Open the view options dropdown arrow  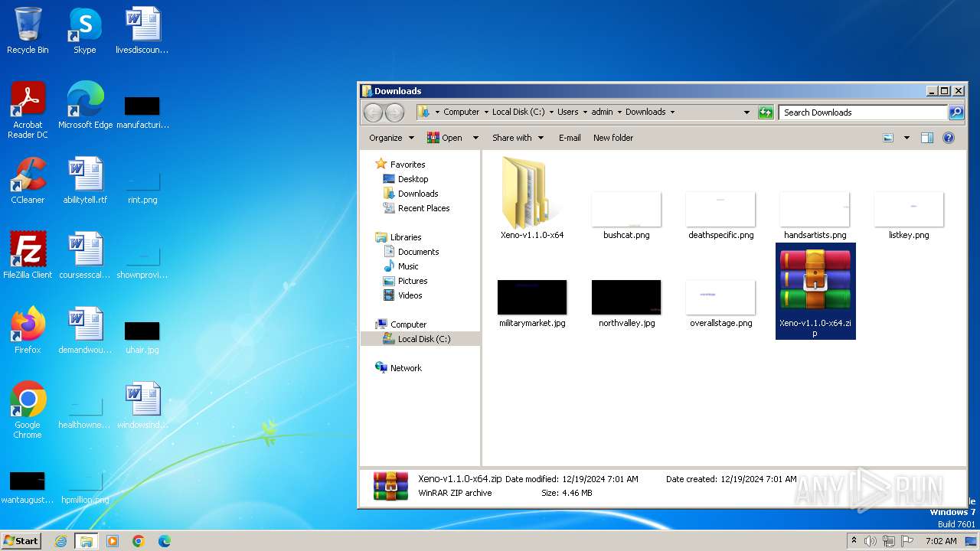click(906, 138)
